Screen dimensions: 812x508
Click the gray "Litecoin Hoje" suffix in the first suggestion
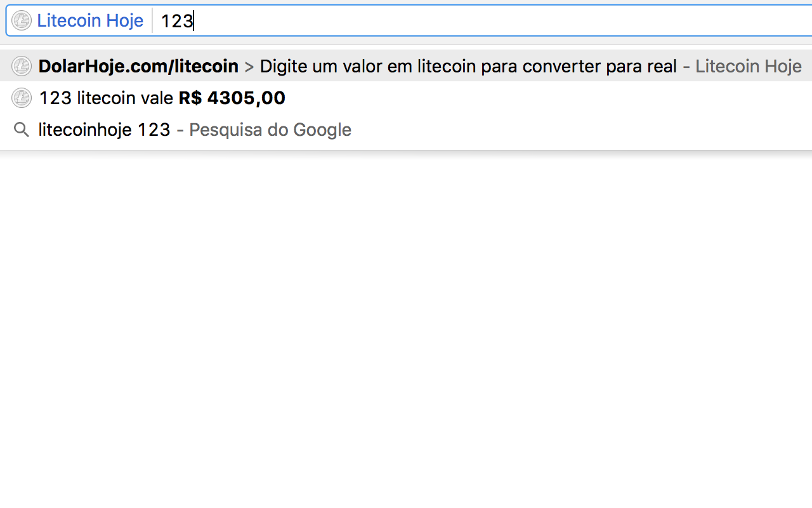749,66
